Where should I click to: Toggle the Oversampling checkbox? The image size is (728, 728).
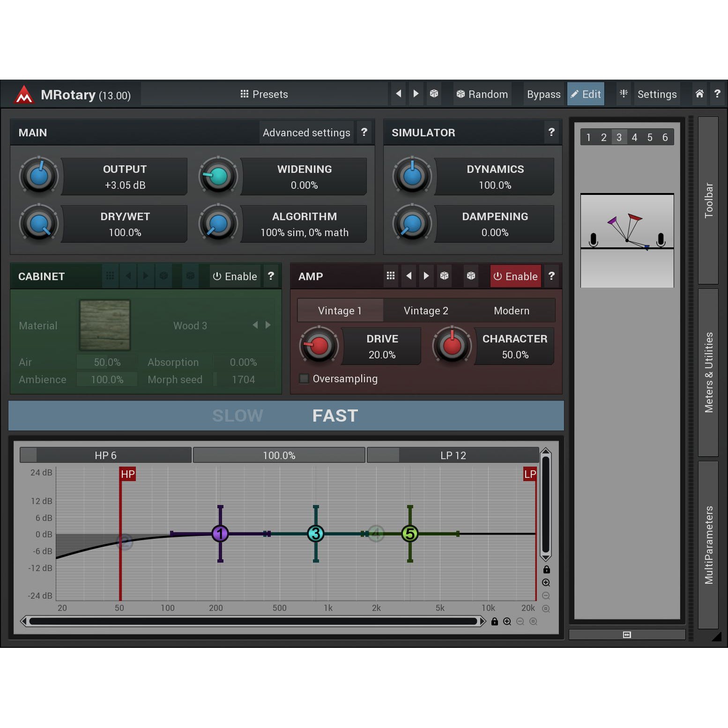click(x=305, y=379)
